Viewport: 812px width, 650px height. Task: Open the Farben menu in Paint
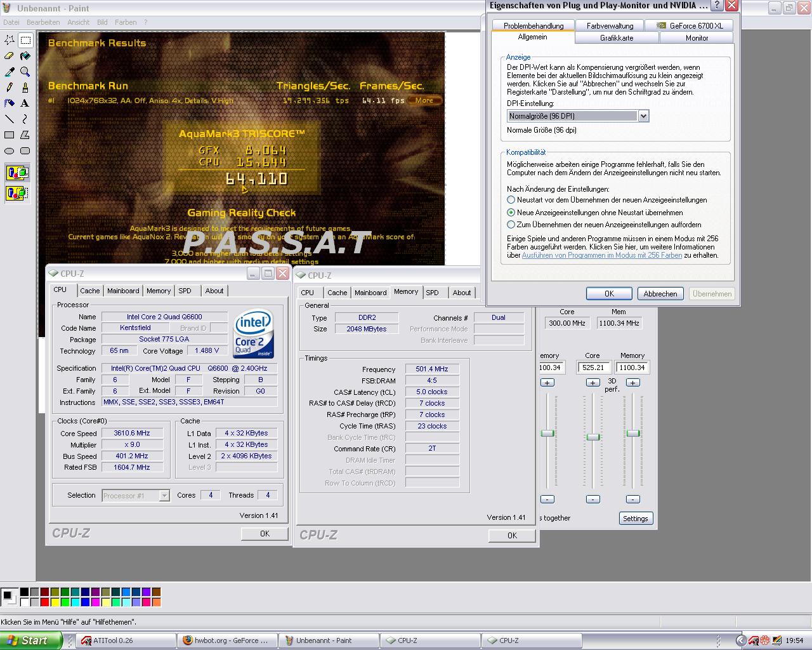[126, 22]
